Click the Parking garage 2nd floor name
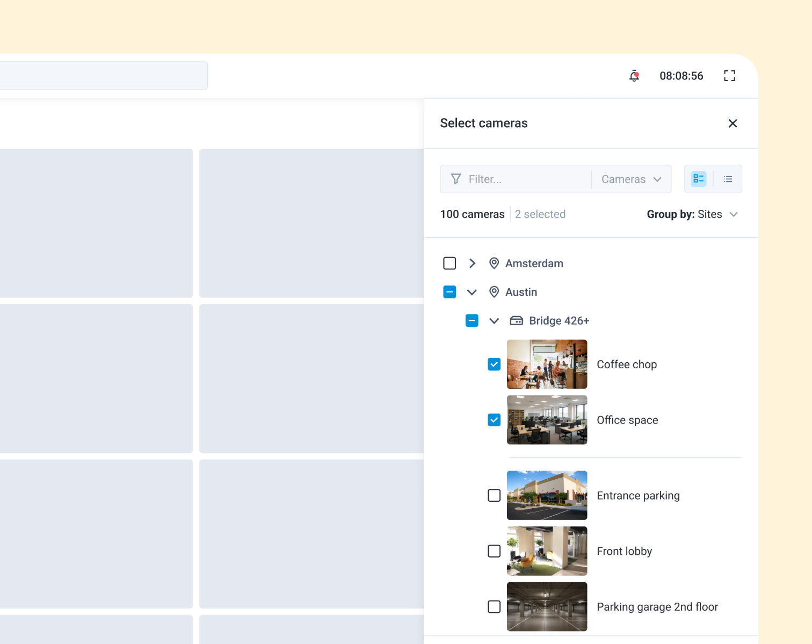This screenshot has height=644, width=812. coord(657,607)
